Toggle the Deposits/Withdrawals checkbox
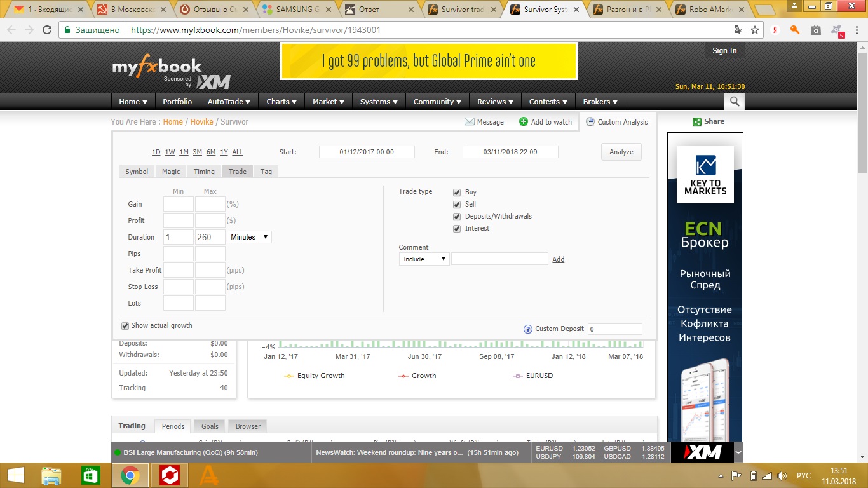This screenshot has width=868, height=488. [456, 216]
